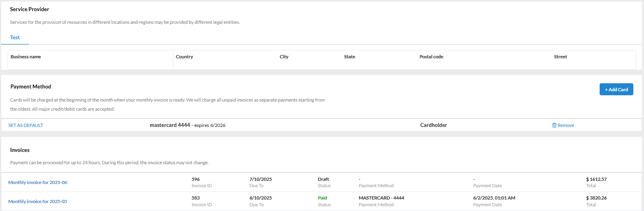Viewport: 644px width, 211px height.
Task: Open Monthly invoice for 2025-06
Action: pos(38,182)
